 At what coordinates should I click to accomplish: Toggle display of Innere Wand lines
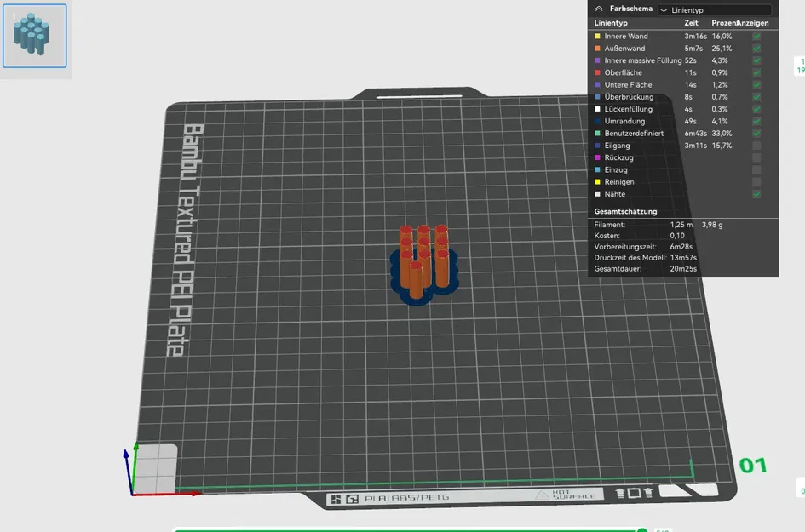point(756,37)
